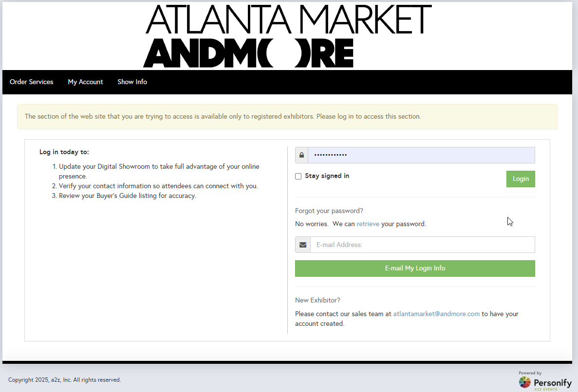Screen dimensions: 578x392
Task: Click the Copyright 2025 a2z footer text
Action: pyautogui.click(x=64, y=379)
